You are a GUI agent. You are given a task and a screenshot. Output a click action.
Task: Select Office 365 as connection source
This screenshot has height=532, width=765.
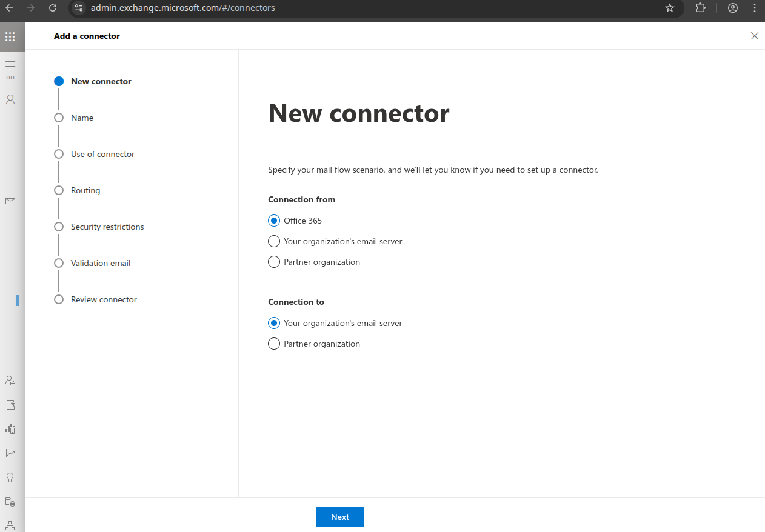(274, 221)
